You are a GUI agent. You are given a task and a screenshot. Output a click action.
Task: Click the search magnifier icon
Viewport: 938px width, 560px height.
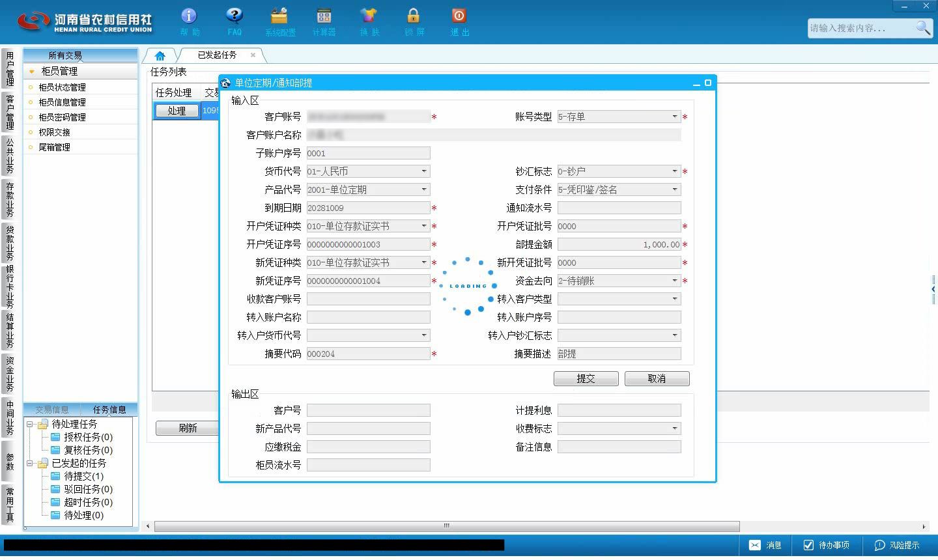pyautogui.click(x=923, y=27)
